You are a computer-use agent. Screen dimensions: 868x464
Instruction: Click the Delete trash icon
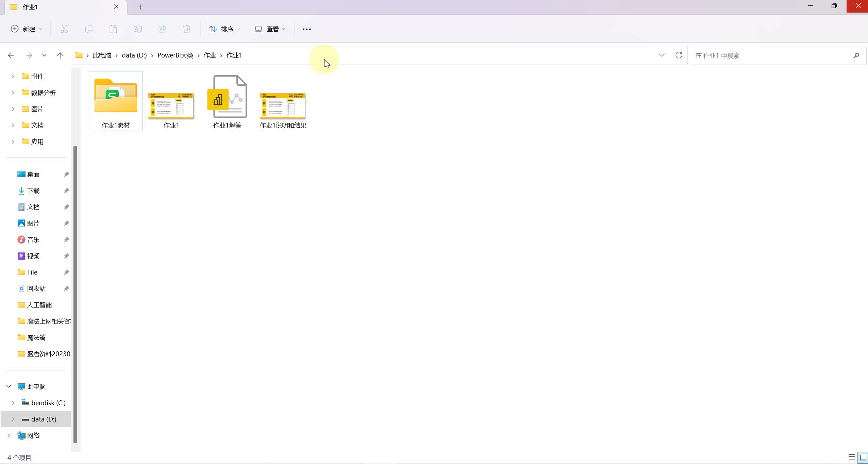point(186,29)
